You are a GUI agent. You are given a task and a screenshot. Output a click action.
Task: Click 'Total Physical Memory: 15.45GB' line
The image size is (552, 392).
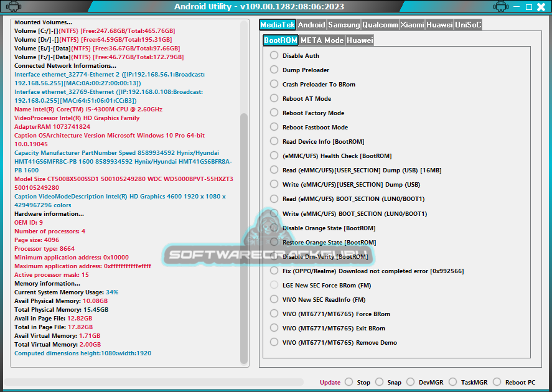[x=61, y=310]
